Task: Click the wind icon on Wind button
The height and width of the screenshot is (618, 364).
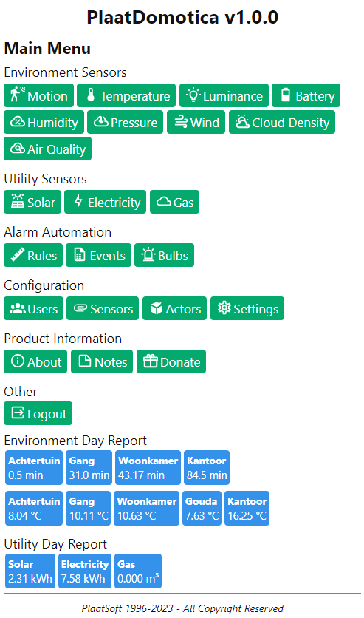Action: pos(181,122)
